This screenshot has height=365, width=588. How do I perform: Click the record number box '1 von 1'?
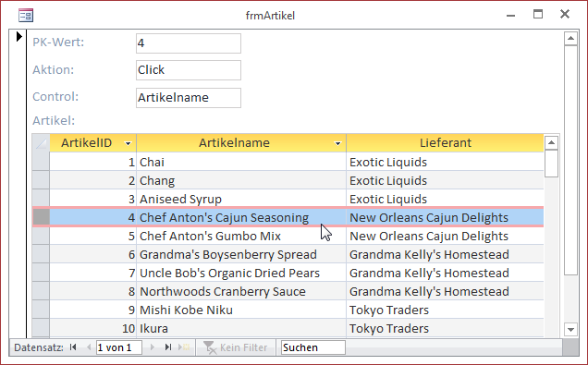119,347
